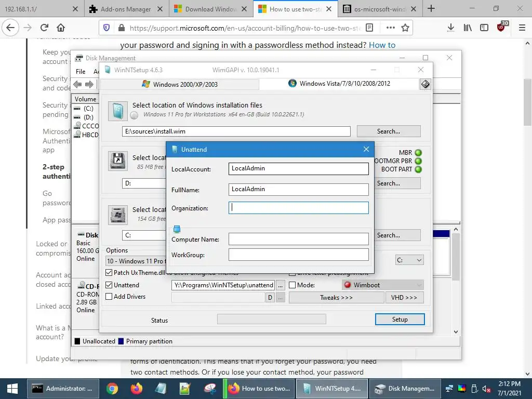Click LocalAccount input field

(299, 169)
